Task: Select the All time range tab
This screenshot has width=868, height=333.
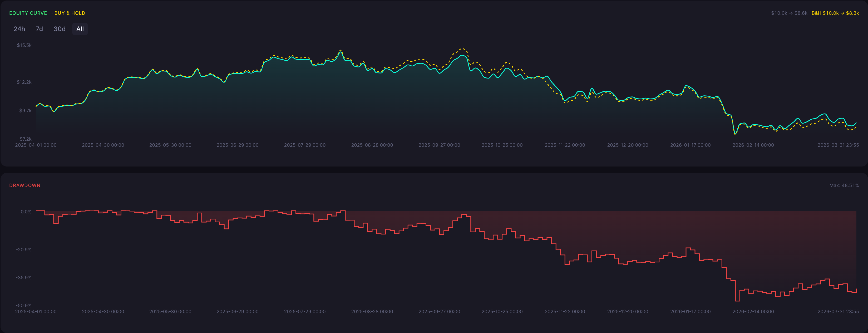Action: click(80, 29)
